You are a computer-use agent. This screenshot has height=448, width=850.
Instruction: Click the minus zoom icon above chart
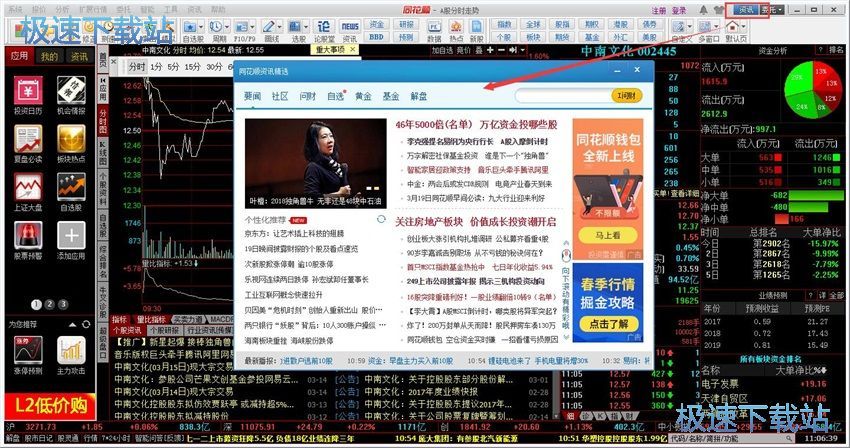501,50
